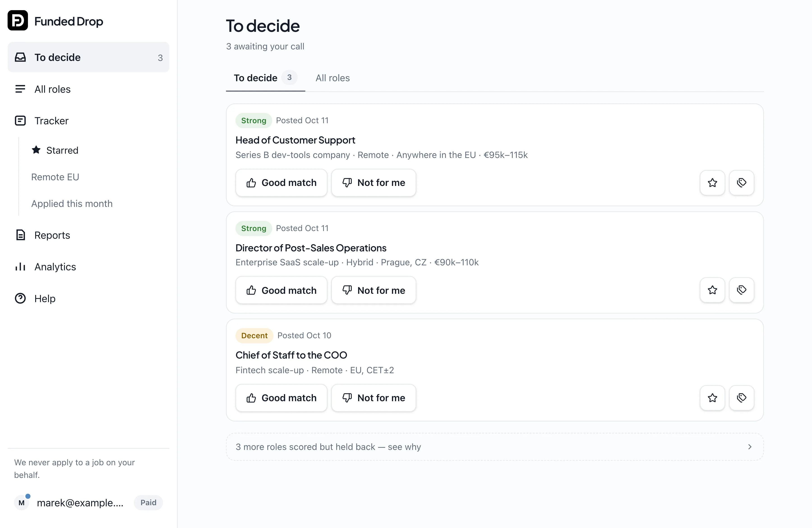Screen dimensions: 812x528
Task: Tag the Chief of Staff to the COO role
Action: pos(741,398)
